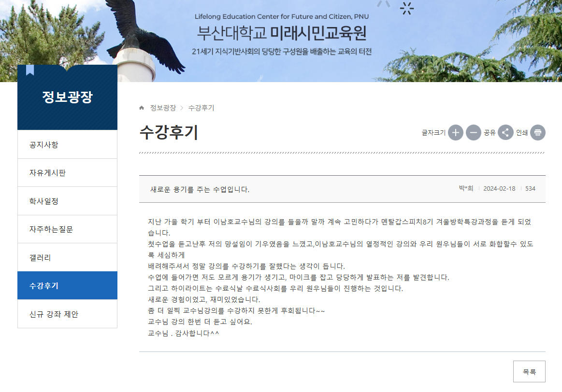The width and height of the screenshot is (562, 392).
Task: Click the 인쇄 label
Action: pyautogui.click(x=522, y=133)
